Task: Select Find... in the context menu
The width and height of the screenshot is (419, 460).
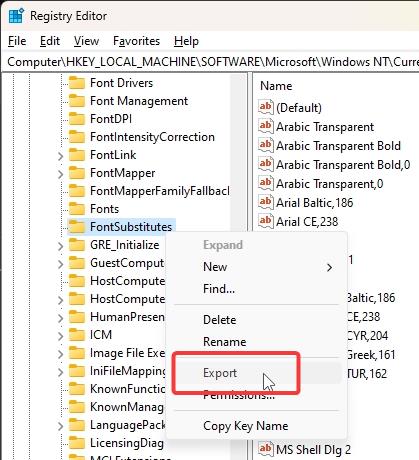Action: pos(257,289)
